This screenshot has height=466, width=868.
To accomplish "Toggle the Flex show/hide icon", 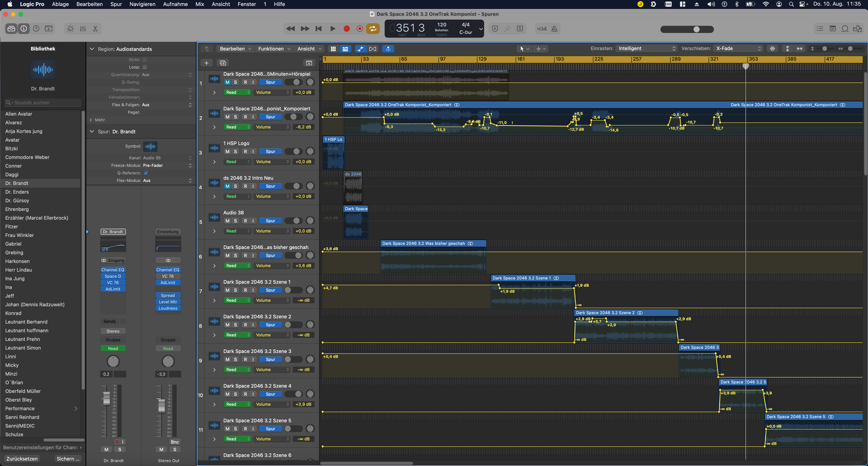I will pyautogui.click(x=373, y=49).
